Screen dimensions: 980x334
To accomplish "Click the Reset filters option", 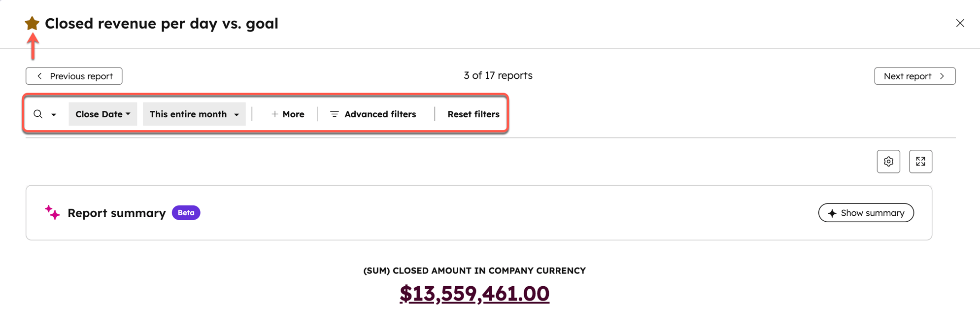I will tap(473, 114).
